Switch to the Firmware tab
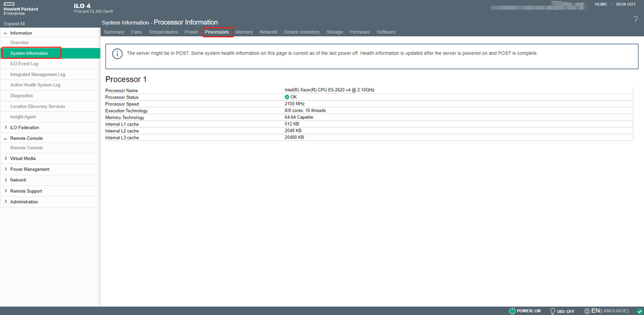 pyautogui.click(x=360, y=32)
